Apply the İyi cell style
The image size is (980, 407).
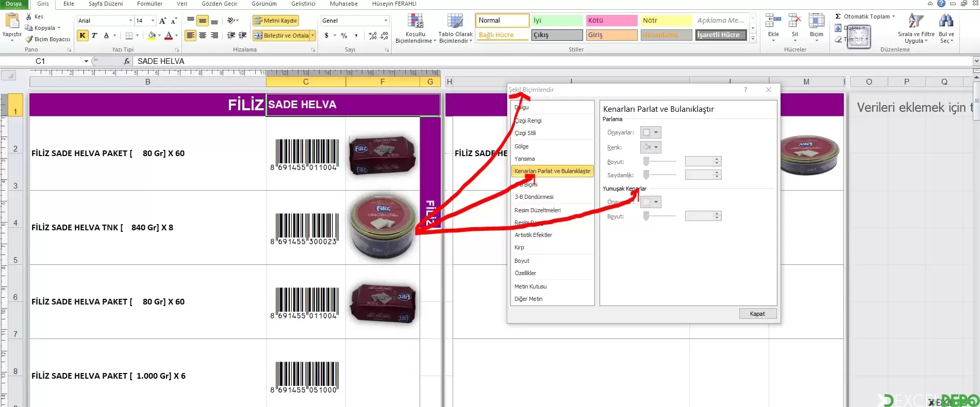[x=557, y=21]
